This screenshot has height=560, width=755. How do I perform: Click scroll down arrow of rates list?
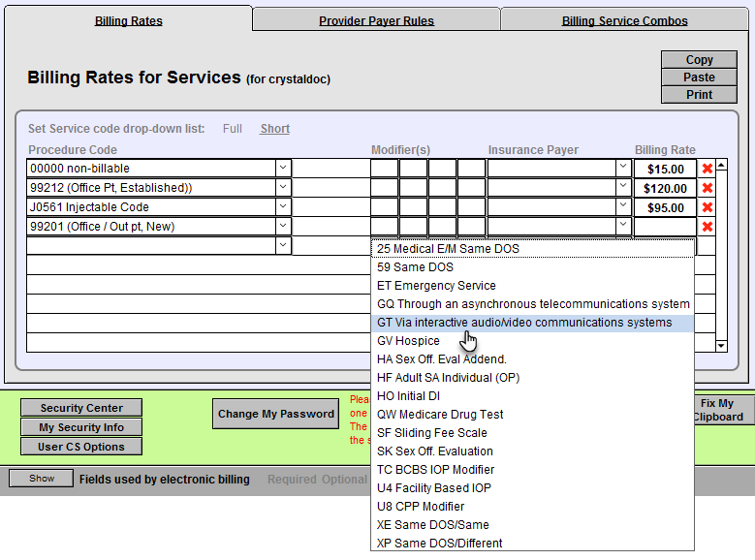coord(720,345)
